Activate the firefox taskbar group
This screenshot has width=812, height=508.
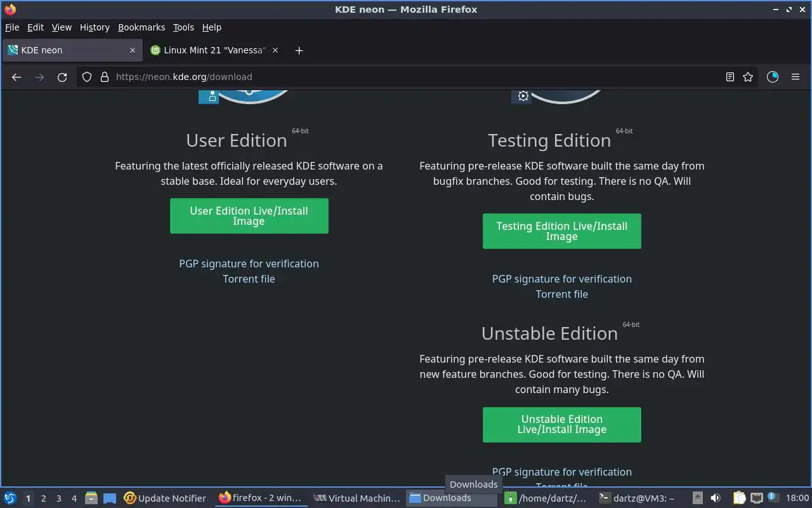[261, 498]
